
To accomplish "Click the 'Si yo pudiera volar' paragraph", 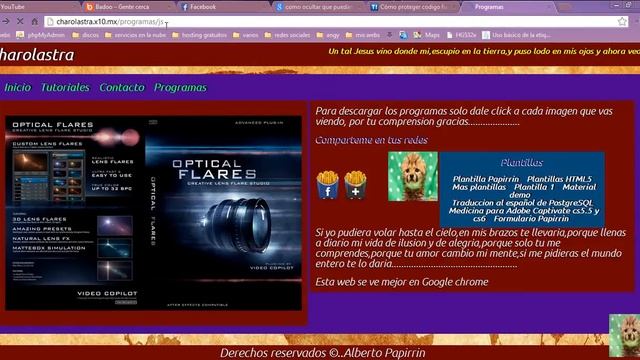I will click(x=470, y=248).
